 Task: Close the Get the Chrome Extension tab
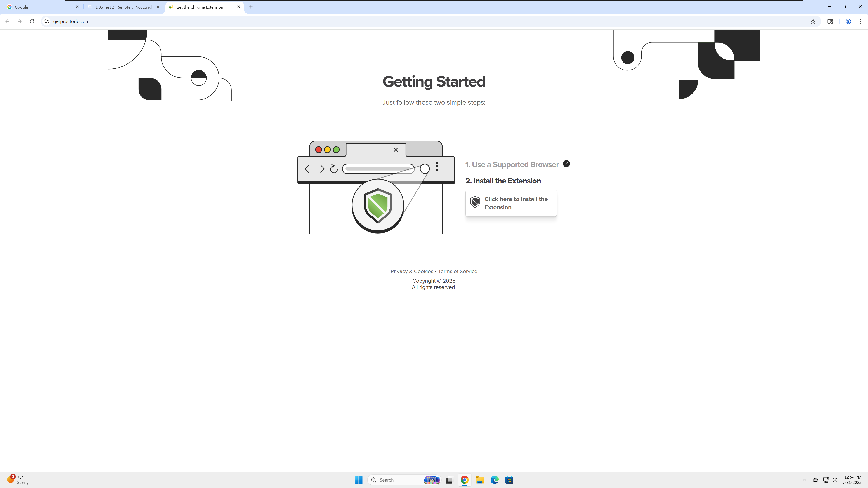238,7
